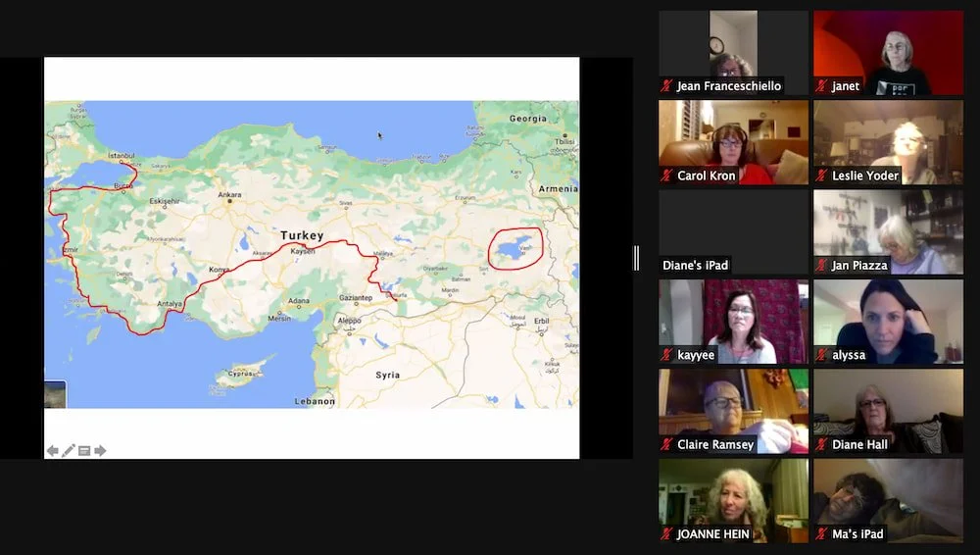The height and width of the screenshot is (555, 980).
Task: Click JOANNE HEIN's muted microphone icon
Action: pos(666,534)
